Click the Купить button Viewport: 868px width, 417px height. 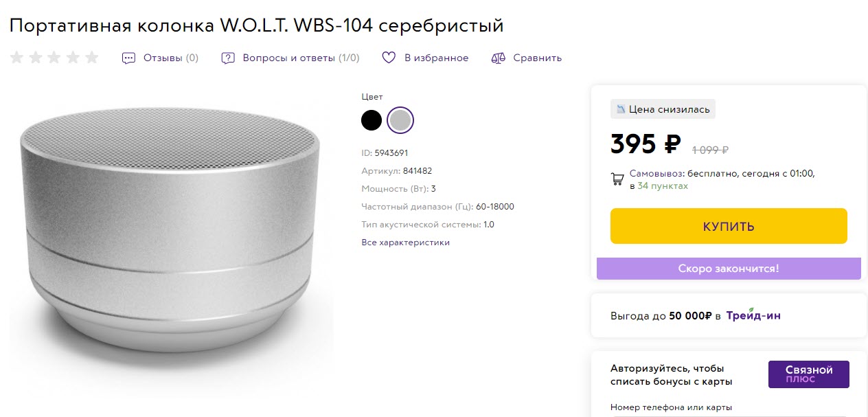(x=728, y=225)
